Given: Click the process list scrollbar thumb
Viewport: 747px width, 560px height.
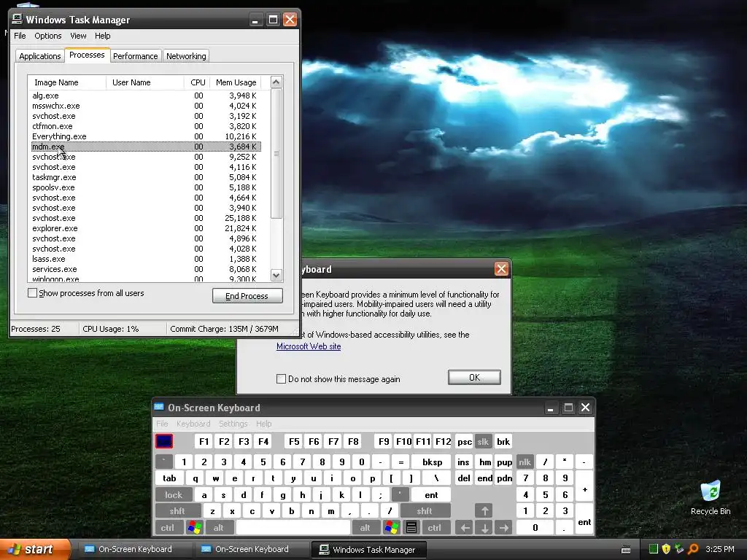Looking at the screenshot, I should (x=276, y=153).
